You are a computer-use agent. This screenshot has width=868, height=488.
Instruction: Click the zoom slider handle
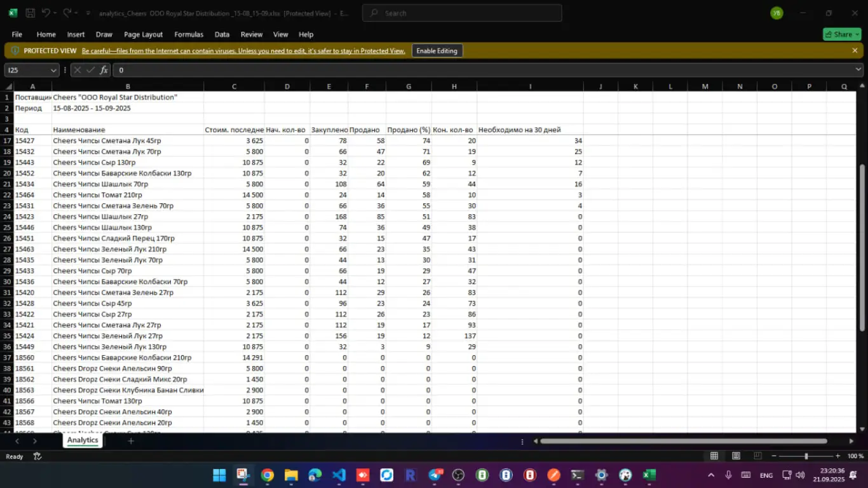click(806, 456)
